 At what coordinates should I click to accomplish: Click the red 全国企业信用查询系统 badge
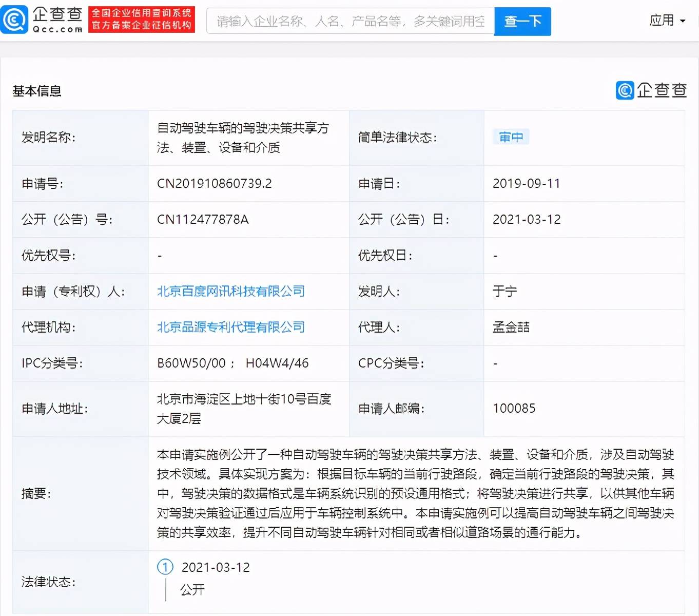142,20
